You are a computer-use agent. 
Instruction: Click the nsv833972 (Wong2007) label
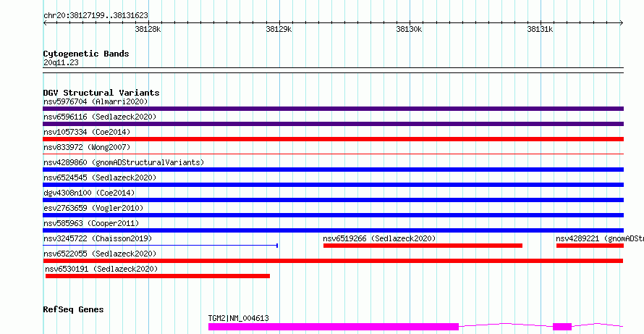(x=87, y=147)
